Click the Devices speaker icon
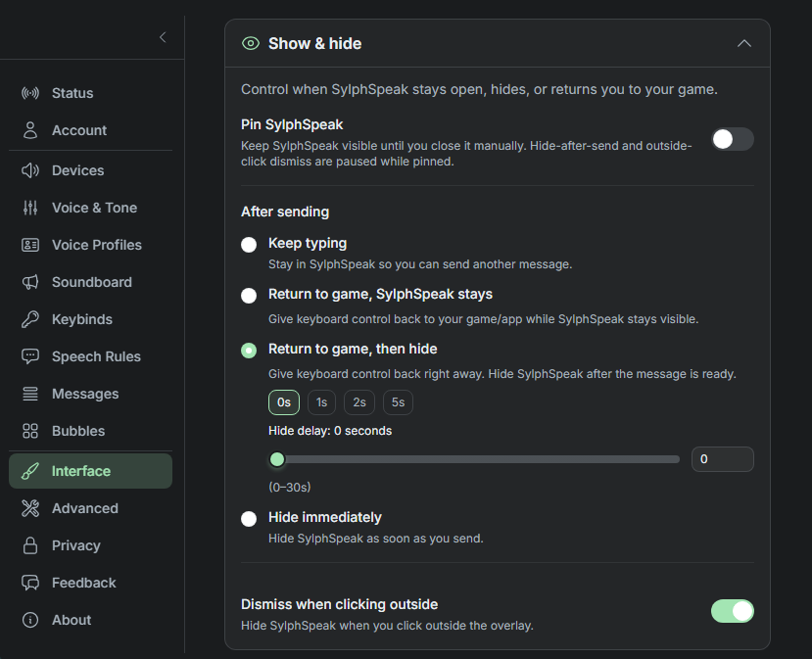 [30, 170]
